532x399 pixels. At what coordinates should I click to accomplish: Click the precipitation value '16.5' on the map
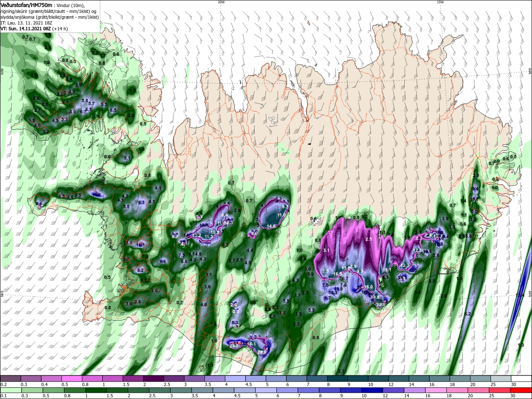coord(337,274)
